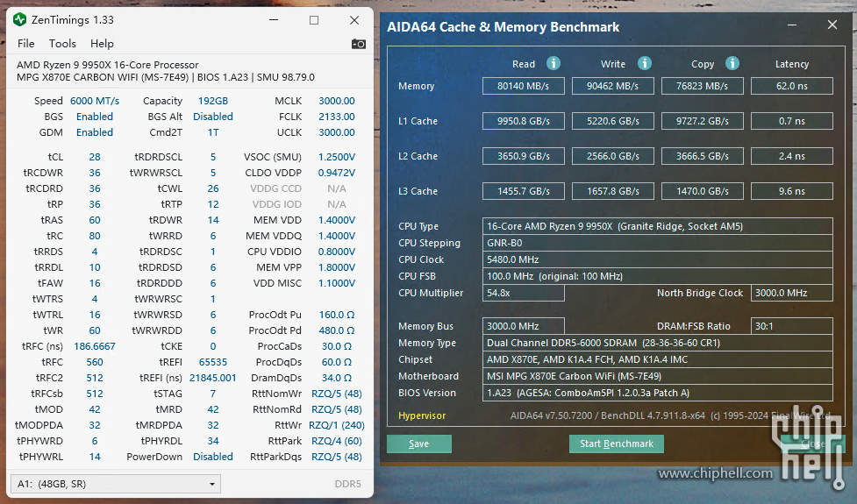Click the tRAS value 60
Viewport: 857px width, 504px height.
[95, 220]
